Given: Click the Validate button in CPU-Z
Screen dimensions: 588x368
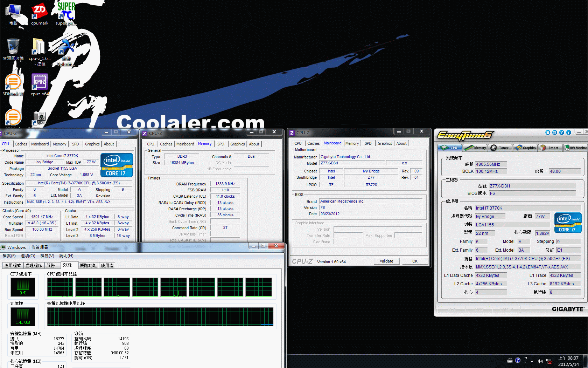Looking at the screenshot, I should tap(386, 261).
